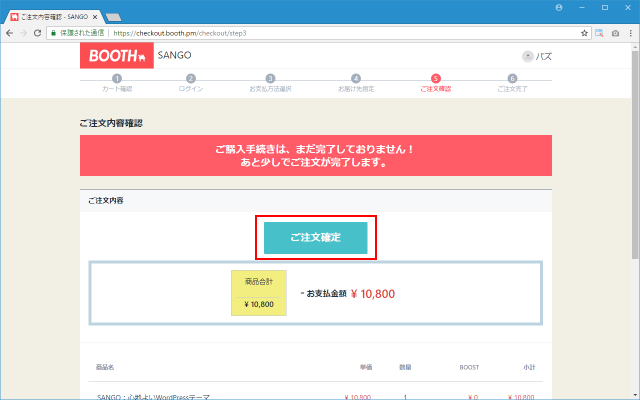Reload the checkout page

[37, 33]
